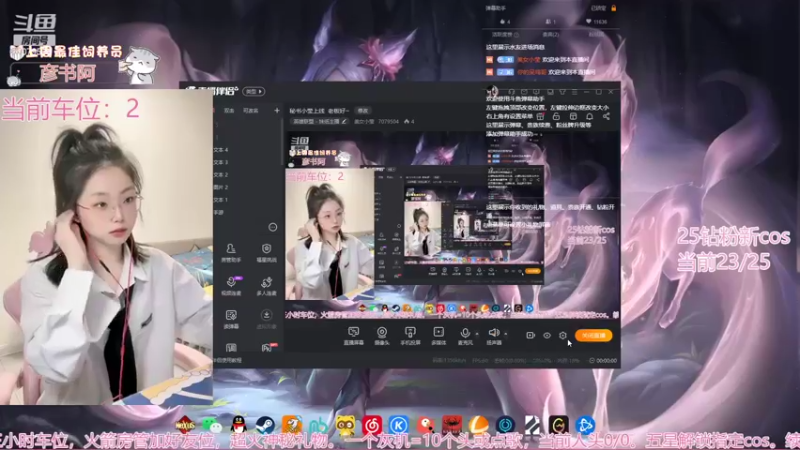
Task: Expand the speaker options arrow
Action: [506, 334]
